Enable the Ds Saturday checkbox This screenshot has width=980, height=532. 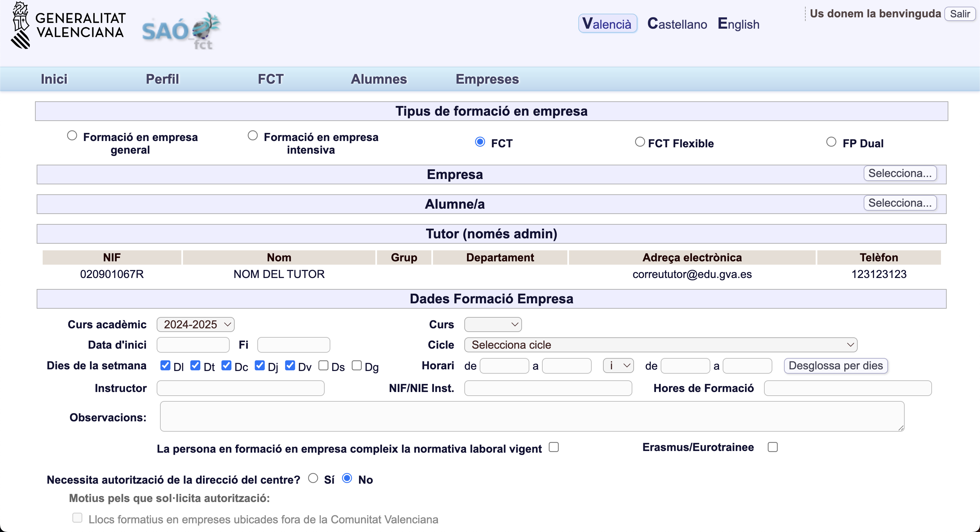click(323, 365)
